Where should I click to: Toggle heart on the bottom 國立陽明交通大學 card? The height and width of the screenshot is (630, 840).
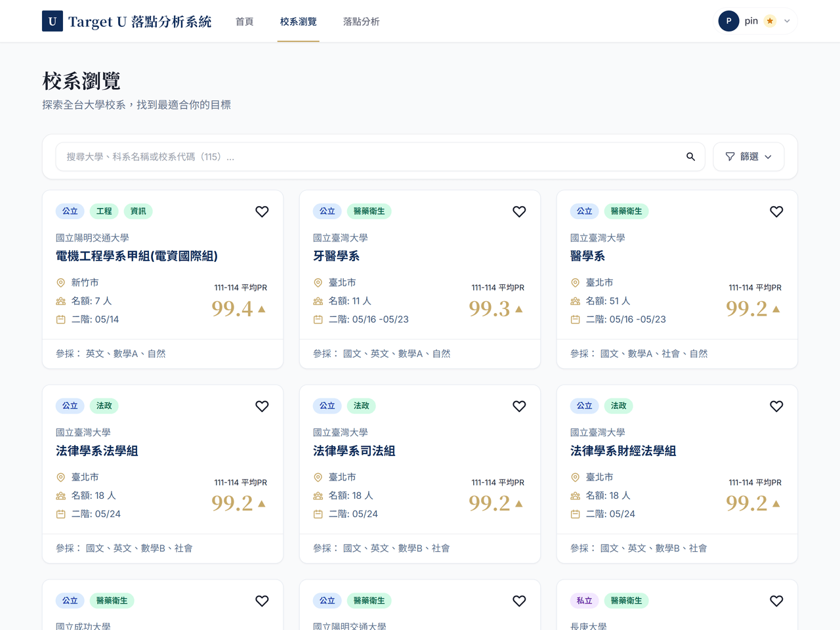point(519,601)
